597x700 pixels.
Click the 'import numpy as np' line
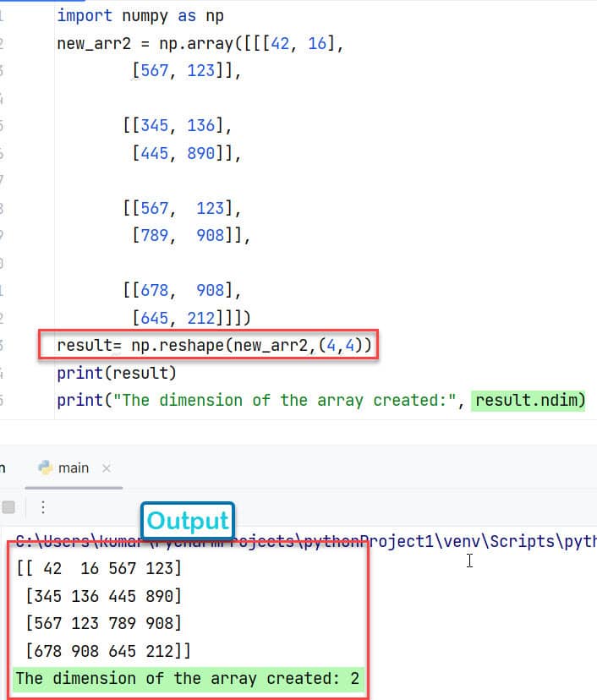140,16
